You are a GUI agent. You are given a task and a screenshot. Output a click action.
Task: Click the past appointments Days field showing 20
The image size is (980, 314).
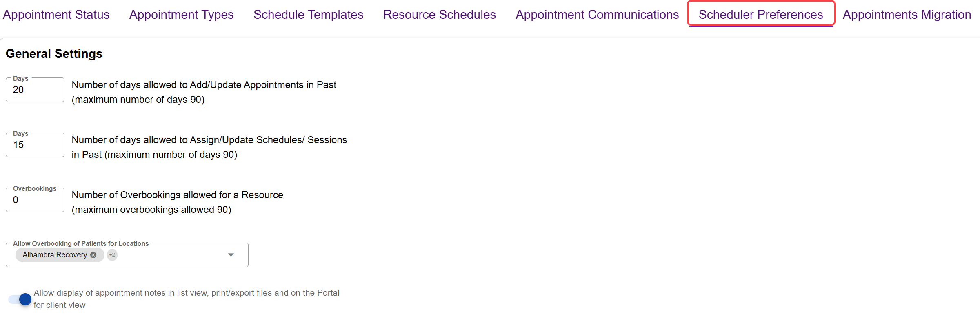[35, 90]
